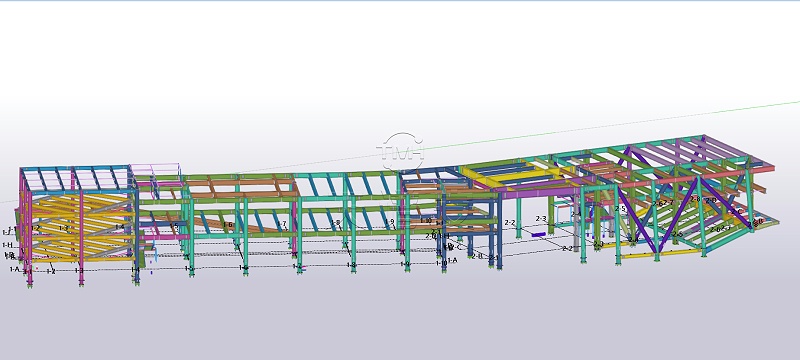The image size is (800, 360).
Task: Pick the small purple block on ground grid
Action: 539,235
